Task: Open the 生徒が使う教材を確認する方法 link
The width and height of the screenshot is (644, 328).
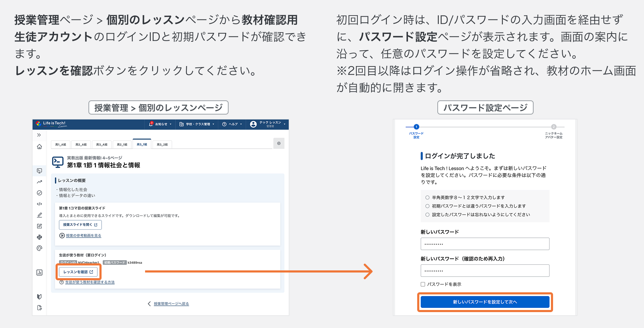Action: [x=90, y=282]
